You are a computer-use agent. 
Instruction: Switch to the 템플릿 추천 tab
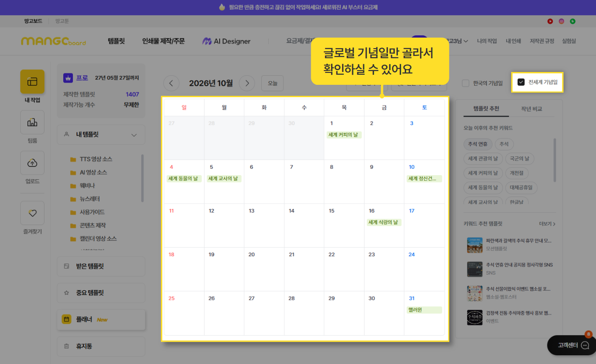(x=486, y=109)
